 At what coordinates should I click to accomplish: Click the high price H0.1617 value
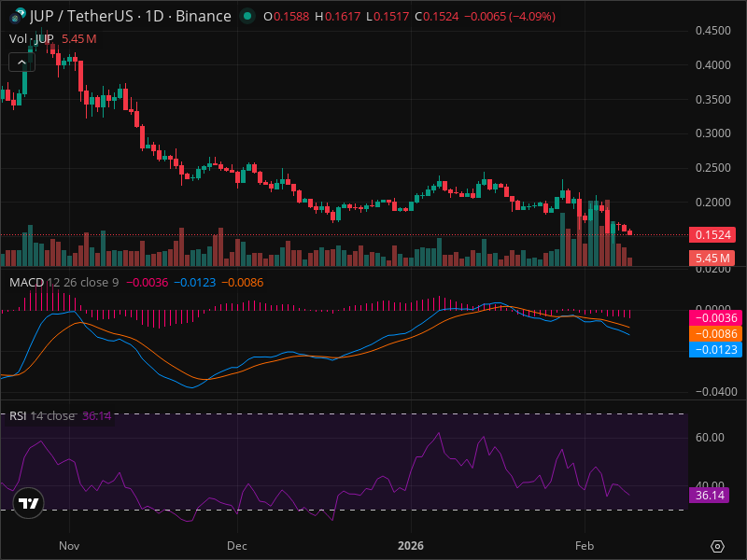[337, 17]
